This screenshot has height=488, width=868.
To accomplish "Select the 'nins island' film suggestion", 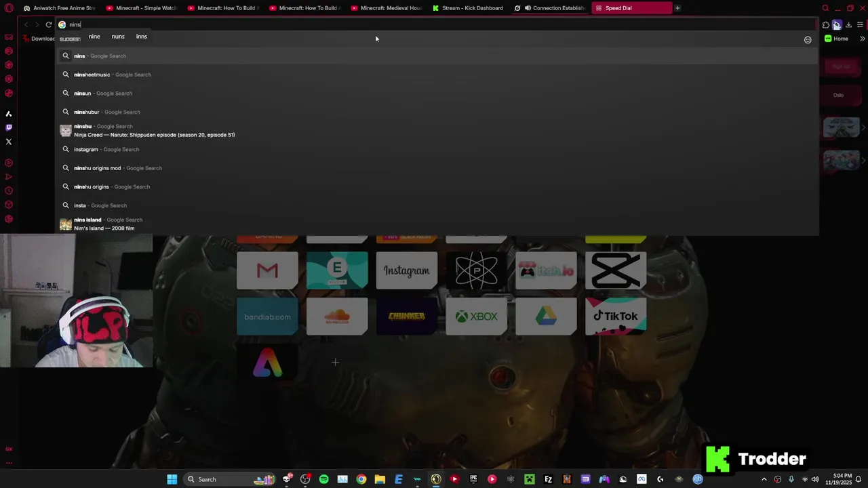I will pyautogui.click(x=437, y=224).
